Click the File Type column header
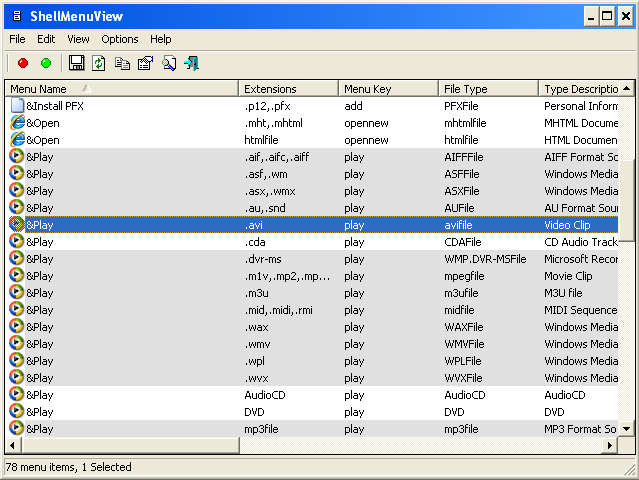Screen dimensions: 639x480 click(488, 89)
